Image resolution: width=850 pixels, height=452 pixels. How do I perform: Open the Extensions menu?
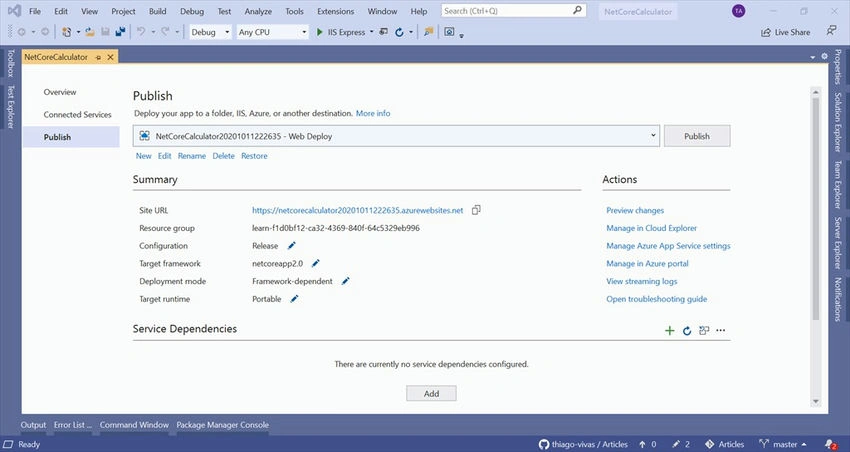pyautogui.click(x=336, y=11)
